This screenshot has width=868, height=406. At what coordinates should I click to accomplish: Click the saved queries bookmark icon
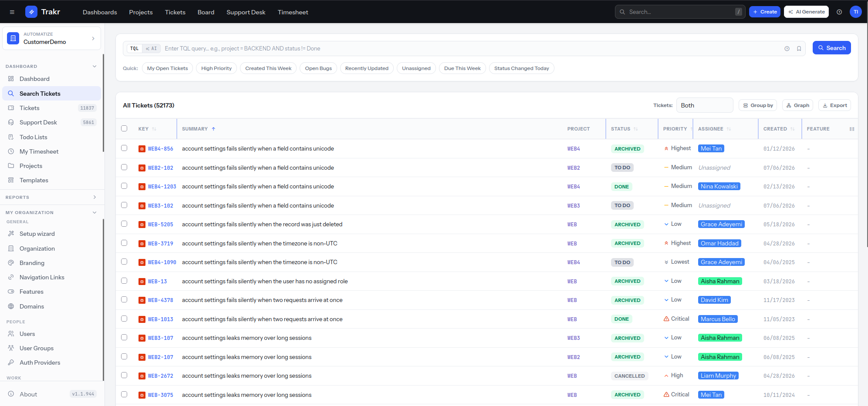tap(799, 49)
